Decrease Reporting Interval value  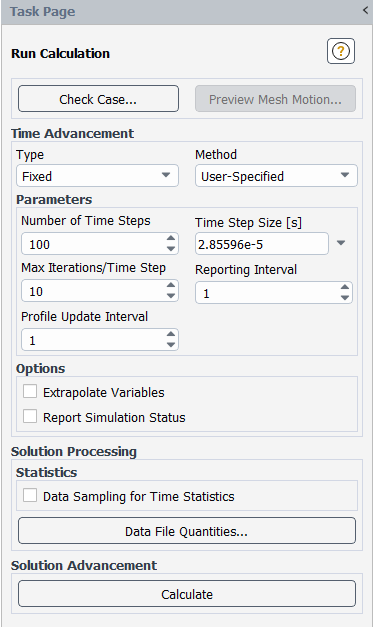pos(345,298)
